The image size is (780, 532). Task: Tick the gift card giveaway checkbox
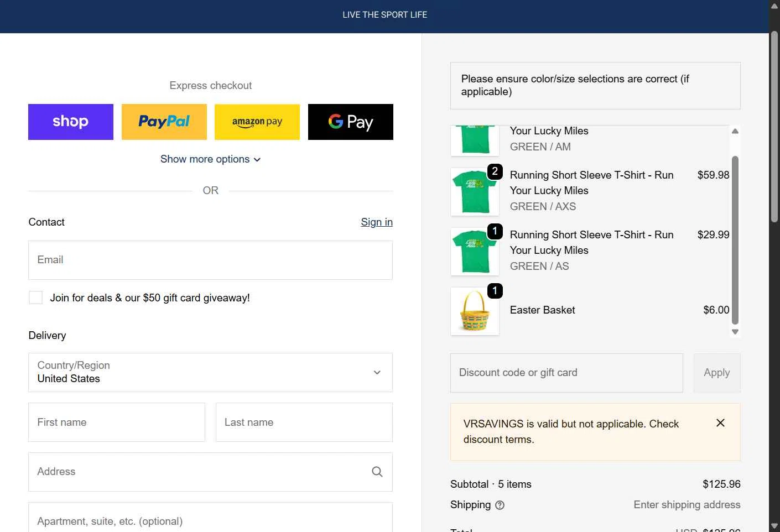35,298
